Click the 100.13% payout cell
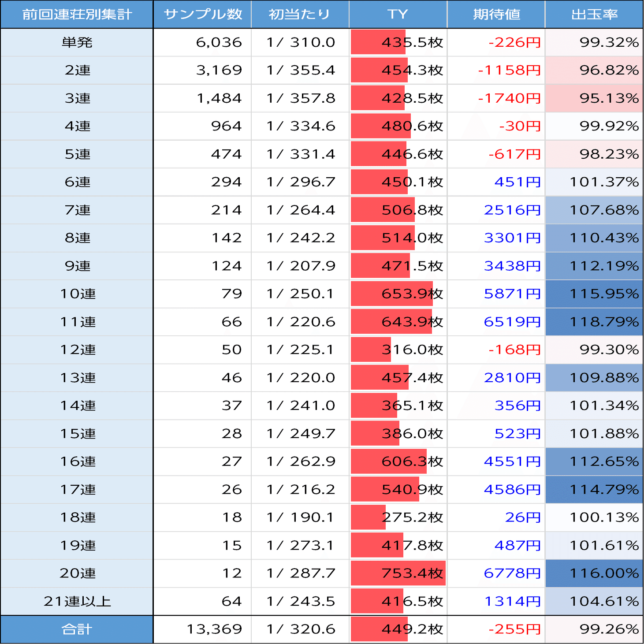 point(594,517)
